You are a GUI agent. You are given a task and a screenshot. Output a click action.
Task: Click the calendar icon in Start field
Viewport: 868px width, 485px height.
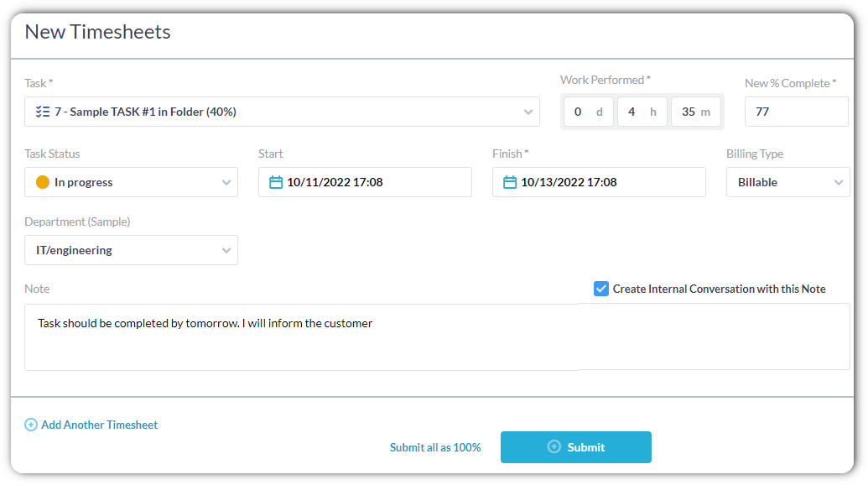coord(276,182)
